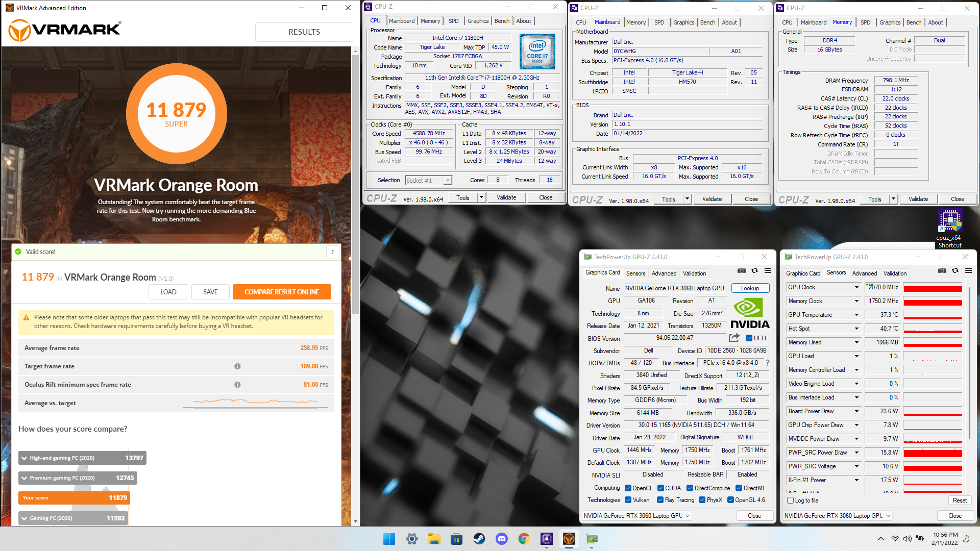
Task: Open hamburger menu in GPU-Z Sensors window
Action: 968,270
